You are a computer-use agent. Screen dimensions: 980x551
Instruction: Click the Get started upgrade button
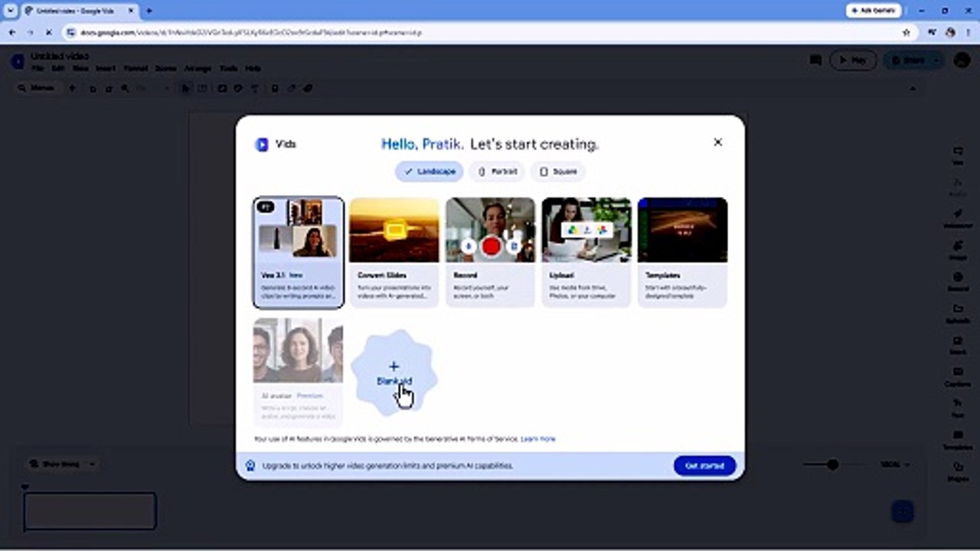coord(704,465)
